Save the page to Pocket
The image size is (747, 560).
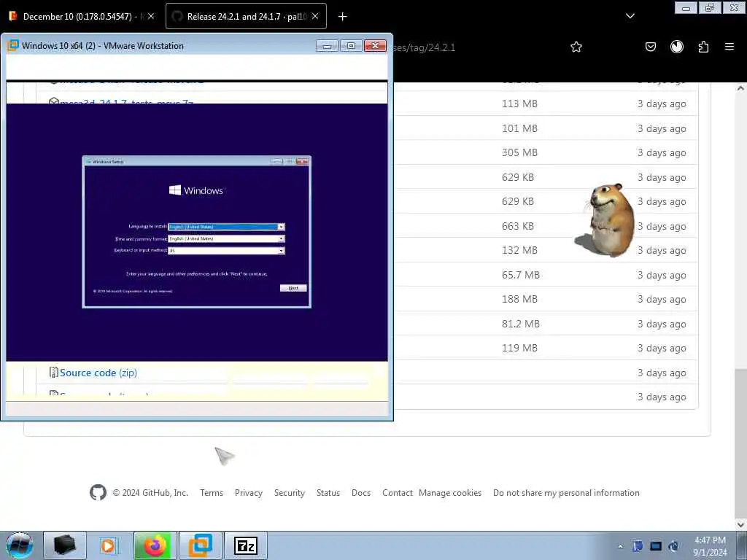coord(651,47)
